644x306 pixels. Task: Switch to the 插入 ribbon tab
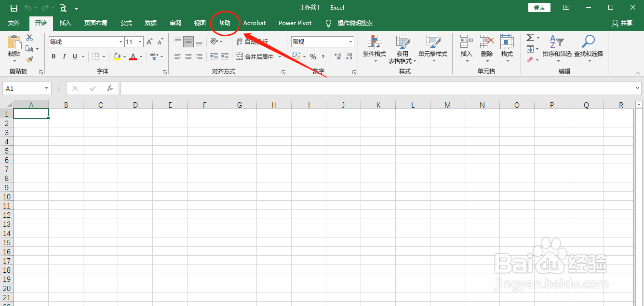coord(65,23)
